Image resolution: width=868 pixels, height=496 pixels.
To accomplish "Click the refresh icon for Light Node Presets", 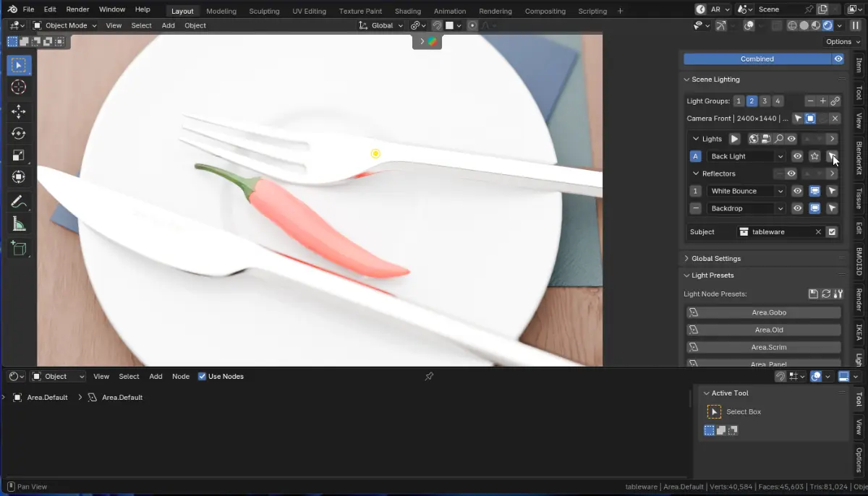I will [825, 294].
